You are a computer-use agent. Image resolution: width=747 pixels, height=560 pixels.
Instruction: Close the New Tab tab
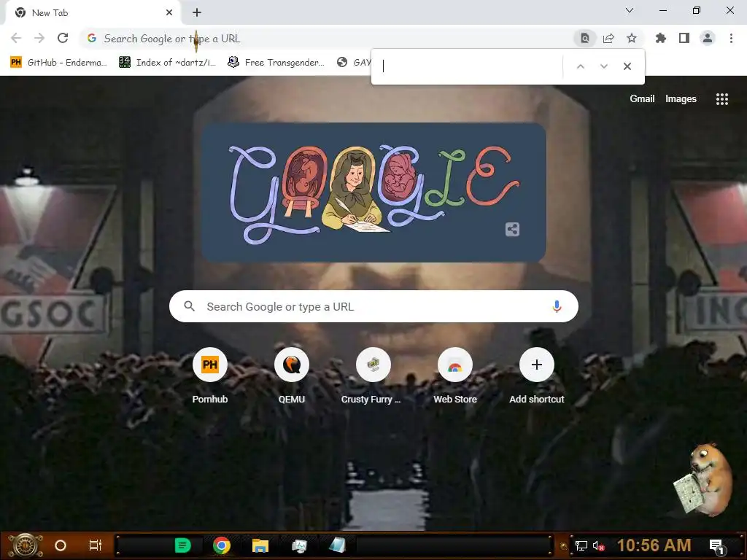(x=169, y=13)
